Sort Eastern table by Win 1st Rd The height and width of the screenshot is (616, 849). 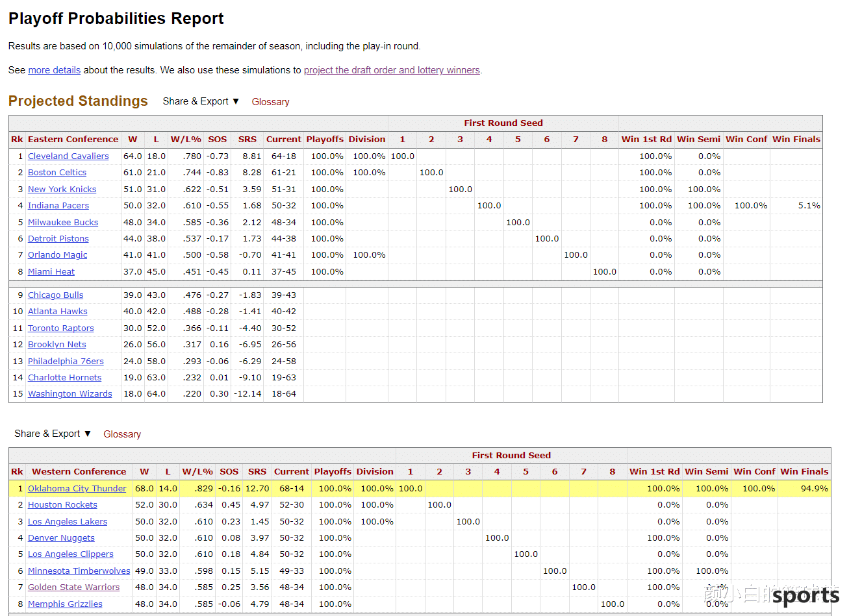coord(646,140)
